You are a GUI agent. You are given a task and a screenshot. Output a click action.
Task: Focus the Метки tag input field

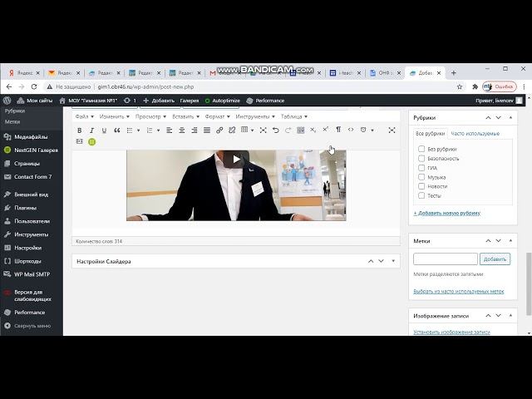tap(446, 259)
